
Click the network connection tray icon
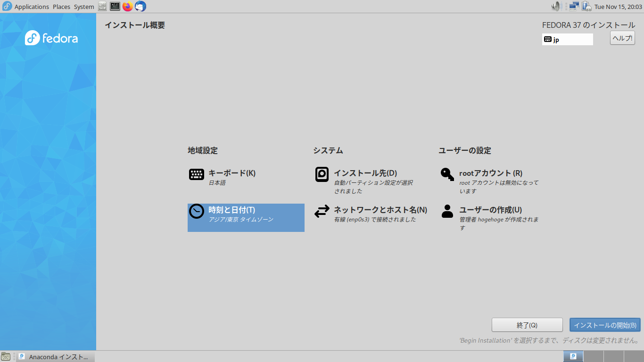(x=574, y=6)
